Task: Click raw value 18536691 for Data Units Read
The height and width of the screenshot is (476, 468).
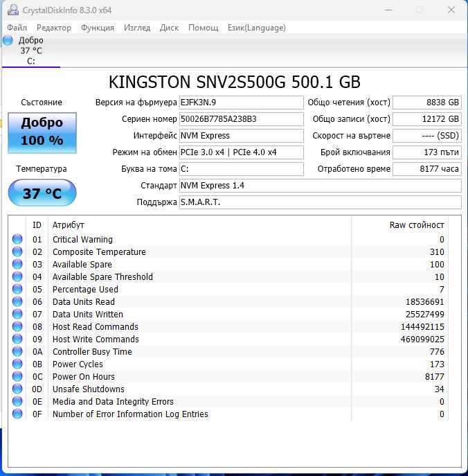Action: (424, 302)
